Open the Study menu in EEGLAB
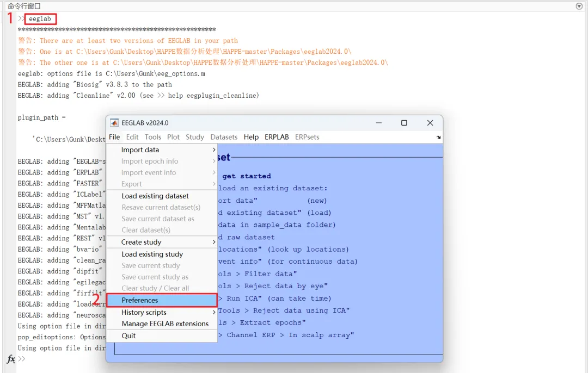The image size is (588, 373). pyautogui.click(x=195, y=137)
